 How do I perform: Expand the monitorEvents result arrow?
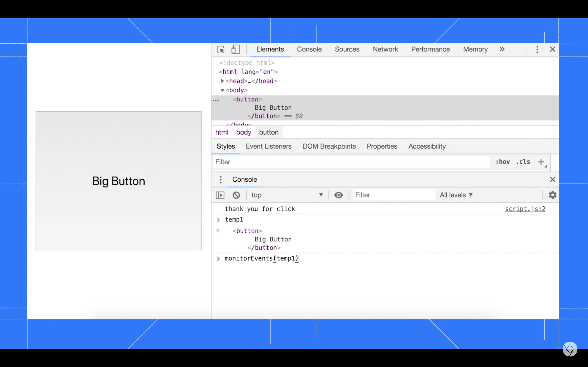pos(218,258)
